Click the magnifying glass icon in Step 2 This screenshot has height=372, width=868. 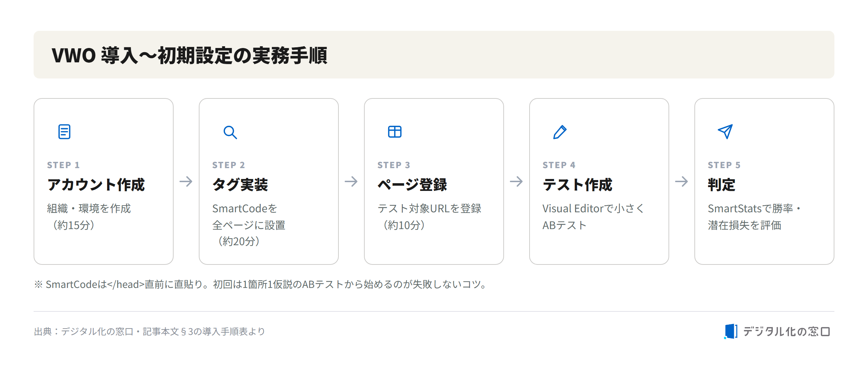pyautogui.click(x=230, y=132)
